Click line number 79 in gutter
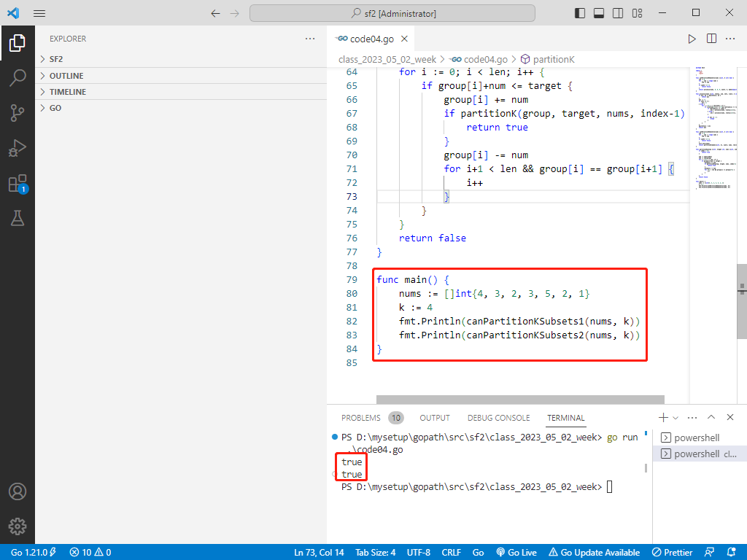The image size is (747, 560). click(x=352, y=279)
